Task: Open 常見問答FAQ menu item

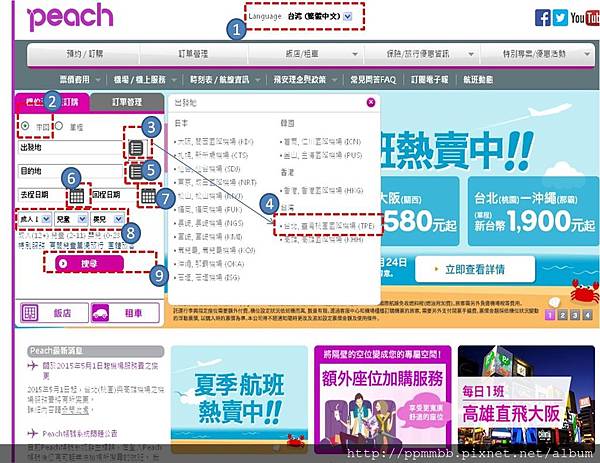Action: (x=373, y=80)
